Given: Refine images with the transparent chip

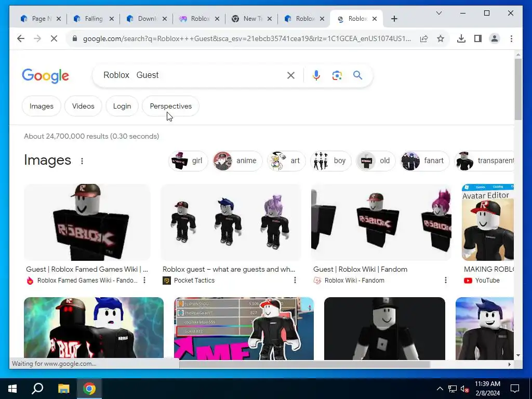Looking at the screenshot, I should coord(485,161).
